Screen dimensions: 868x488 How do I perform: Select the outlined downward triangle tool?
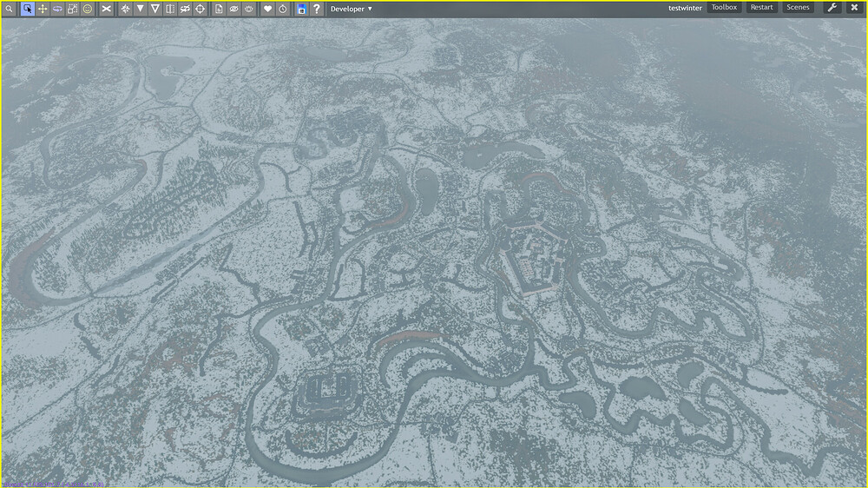click(155, 9)
